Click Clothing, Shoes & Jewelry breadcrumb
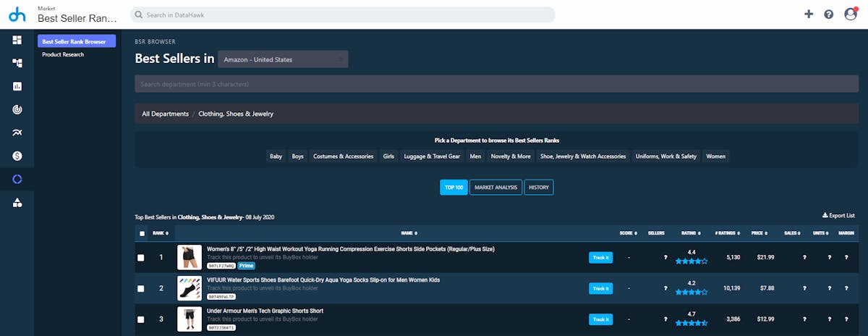Screen dimensions: 868x336 click(236, 114)
